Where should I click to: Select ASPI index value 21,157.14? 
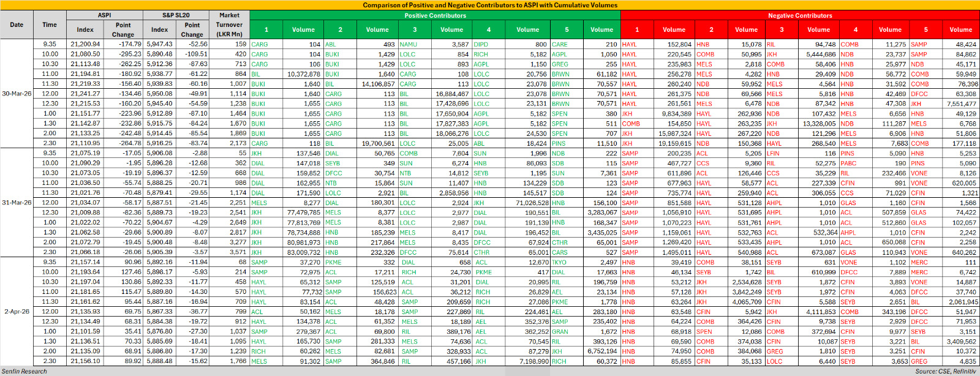click(85, 262)
